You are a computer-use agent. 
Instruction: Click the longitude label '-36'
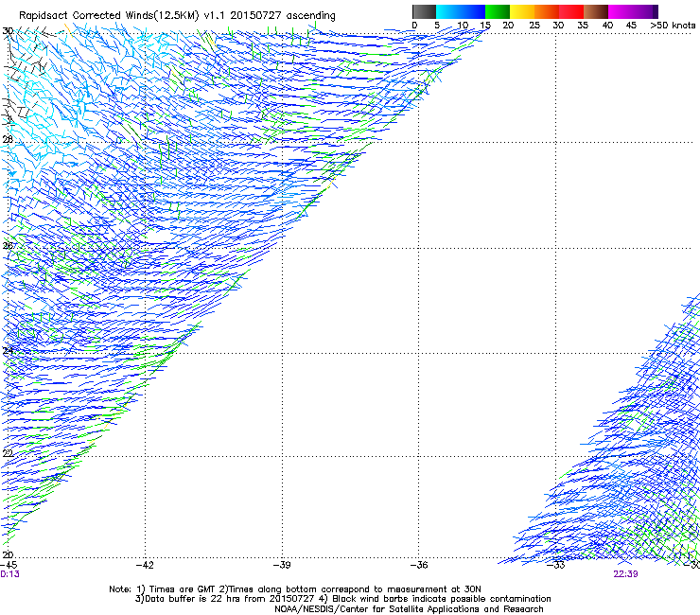pyautogui.click(x=419, y=565)
